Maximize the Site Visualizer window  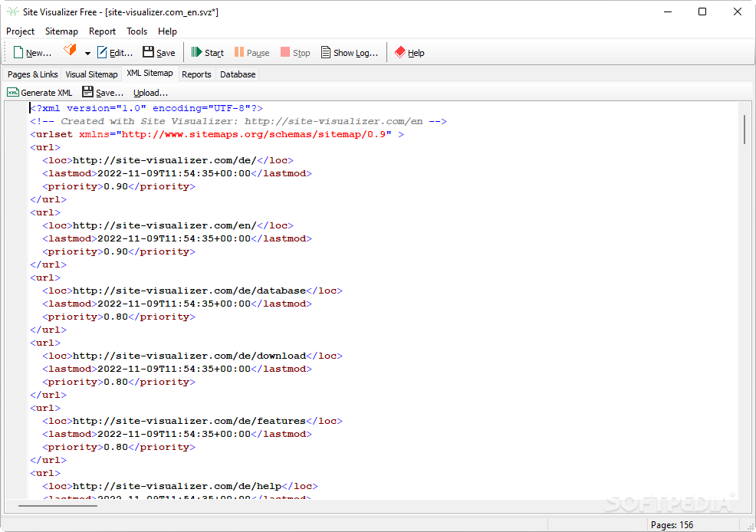702,11
